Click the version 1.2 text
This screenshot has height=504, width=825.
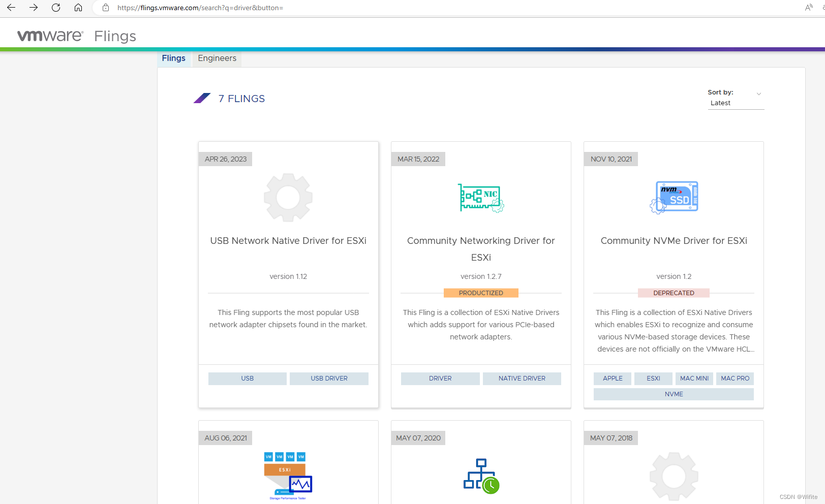coord(674,276)
